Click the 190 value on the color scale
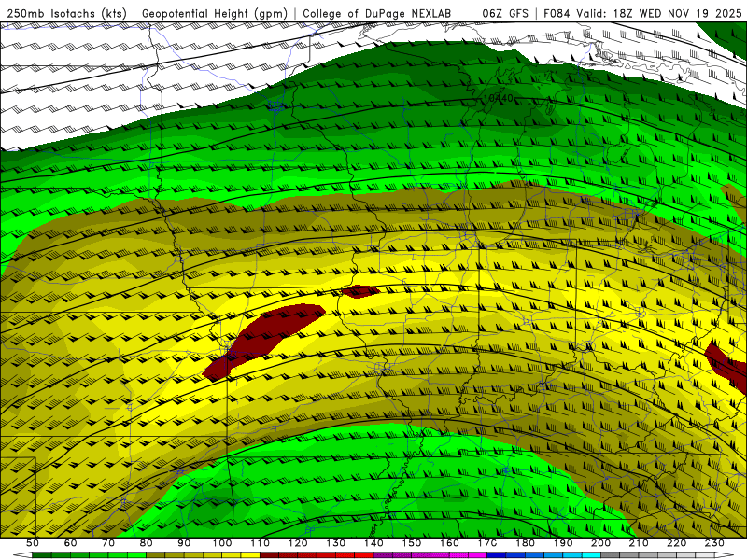 [x=563, y=543]
